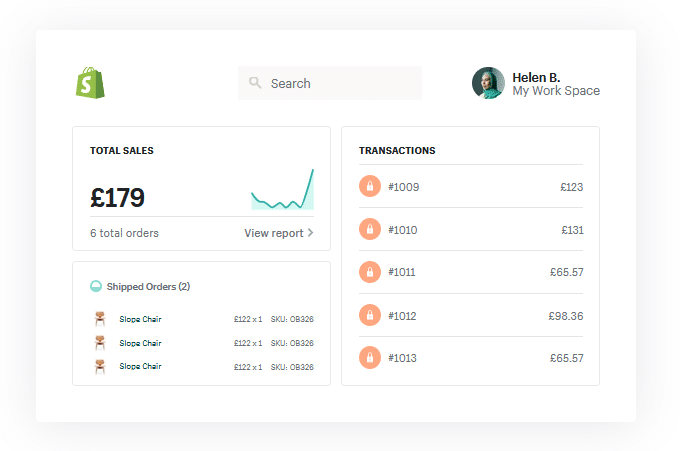The height and width of the screenshot is (451, 680).
Task: Click the lock icon beside transaction #1011
Action: coord(370,272)
